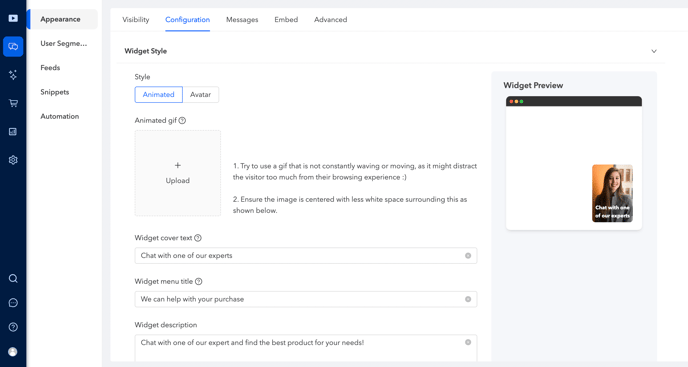Viewport: 688px width, 367px height.
Task: Open the video player icon in sidebar
Action: 13,18
